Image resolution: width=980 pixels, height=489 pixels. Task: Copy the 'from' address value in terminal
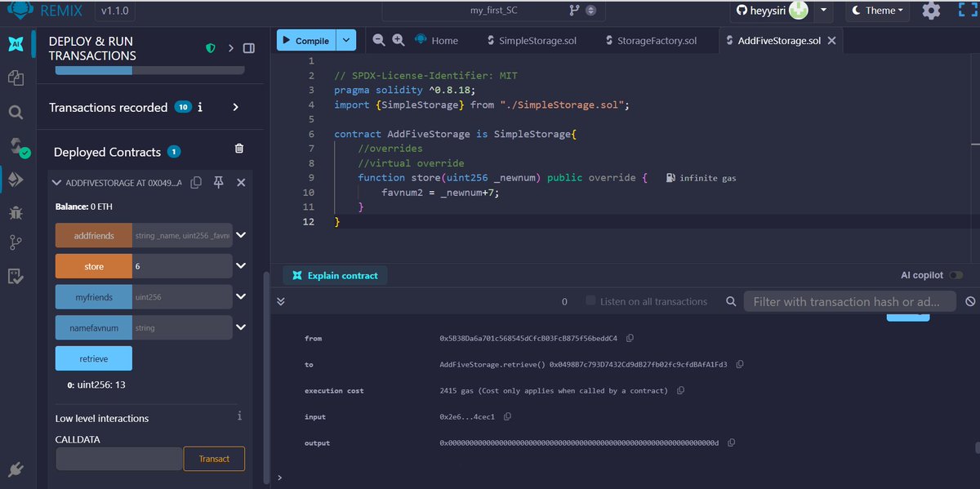click(630, 338)
